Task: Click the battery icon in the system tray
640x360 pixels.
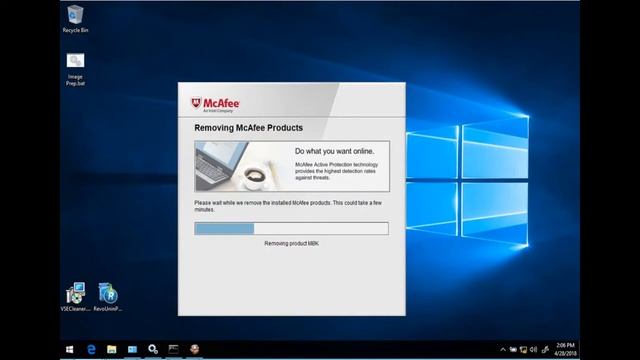Action: (x=513, y=350)
